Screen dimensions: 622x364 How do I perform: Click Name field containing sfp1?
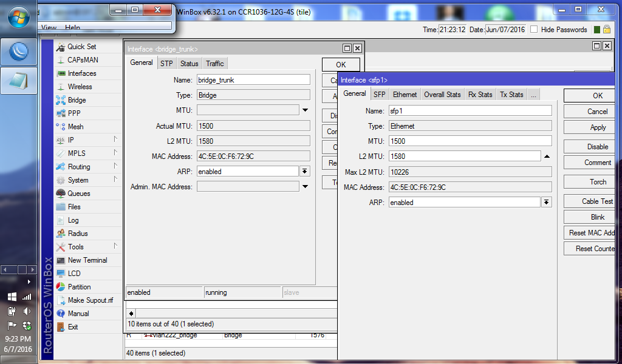pyautogui.click(x=470, y=111)
